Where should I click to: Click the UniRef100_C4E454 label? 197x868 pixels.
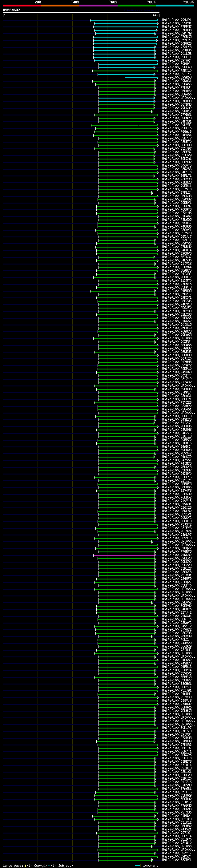(177, 135)
